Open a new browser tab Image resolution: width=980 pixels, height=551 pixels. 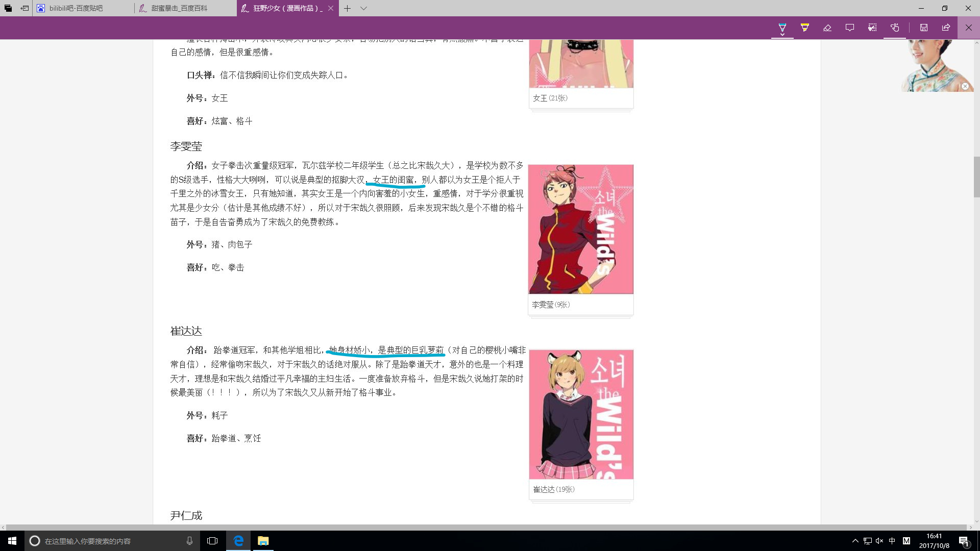click(347, 8)
